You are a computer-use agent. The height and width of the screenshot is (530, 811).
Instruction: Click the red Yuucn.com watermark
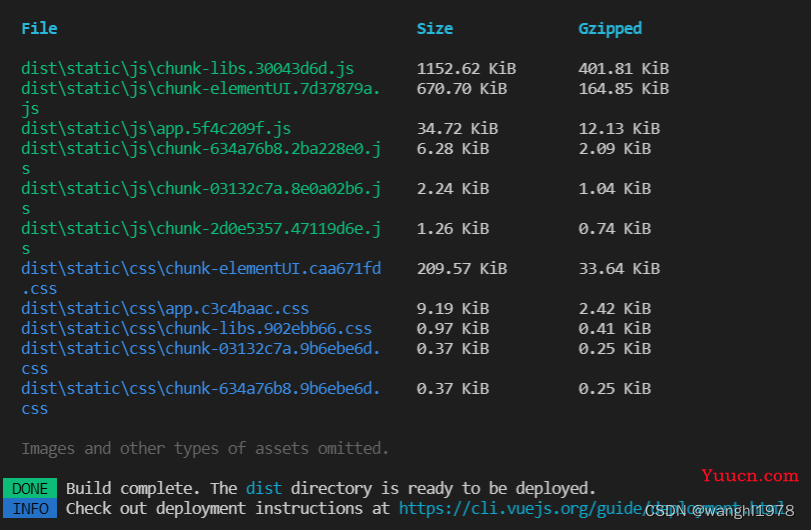(x=749, y=476)
